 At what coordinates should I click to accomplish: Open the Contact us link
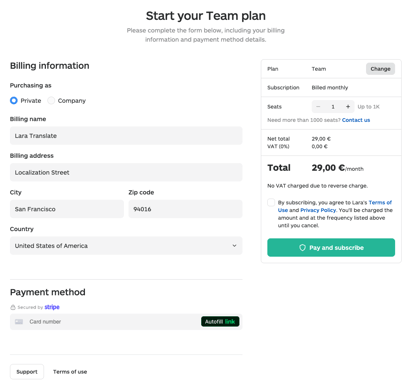click(x=356, y=120)
